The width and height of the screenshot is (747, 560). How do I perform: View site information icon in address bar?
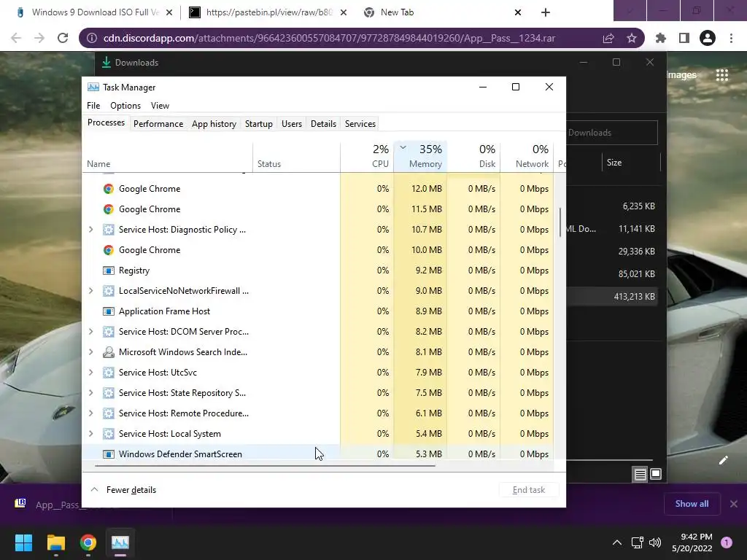tap(91, 38)
